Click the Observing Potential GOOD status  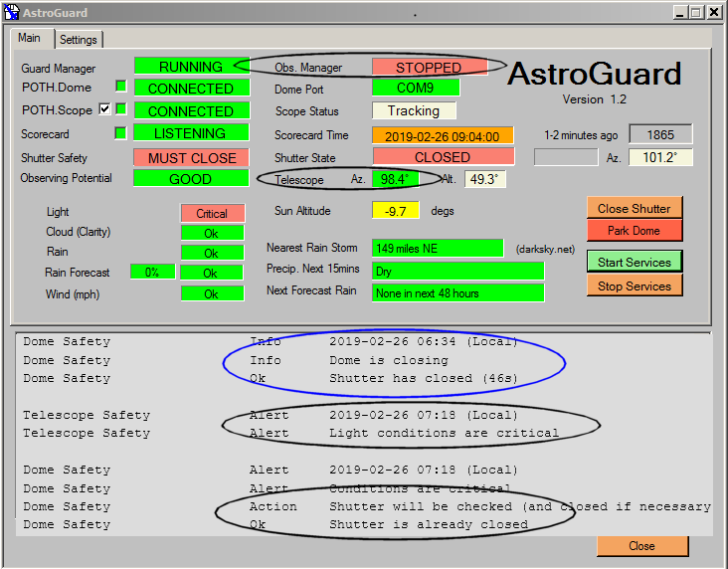tap(191, 179)
